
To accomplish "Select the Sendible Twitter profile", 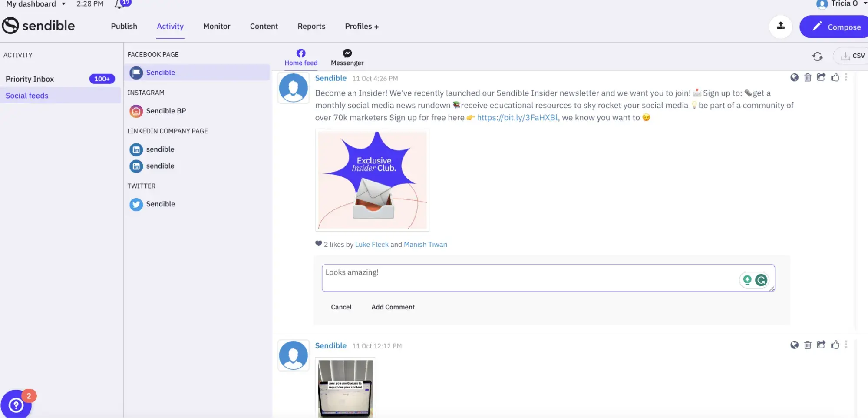I will [160, 204].
